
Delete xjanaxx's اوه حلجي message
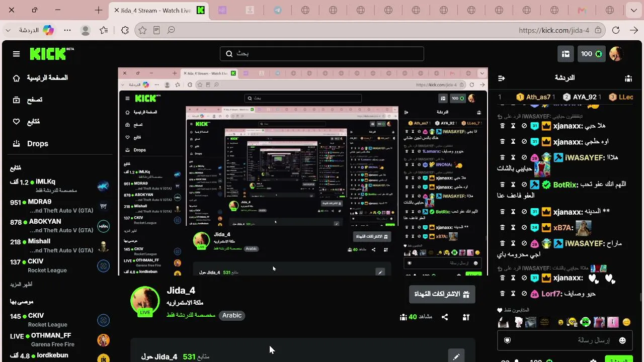tap(502, 142)
